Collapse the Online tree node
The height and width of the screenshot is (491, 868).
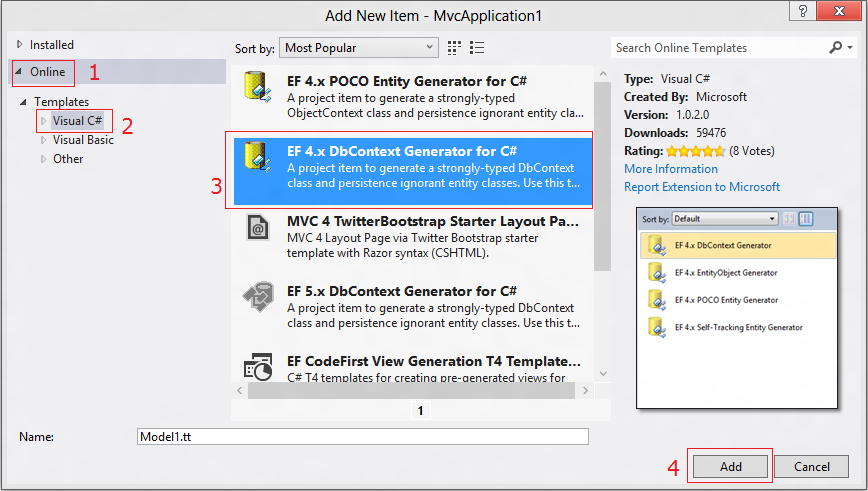20,72
